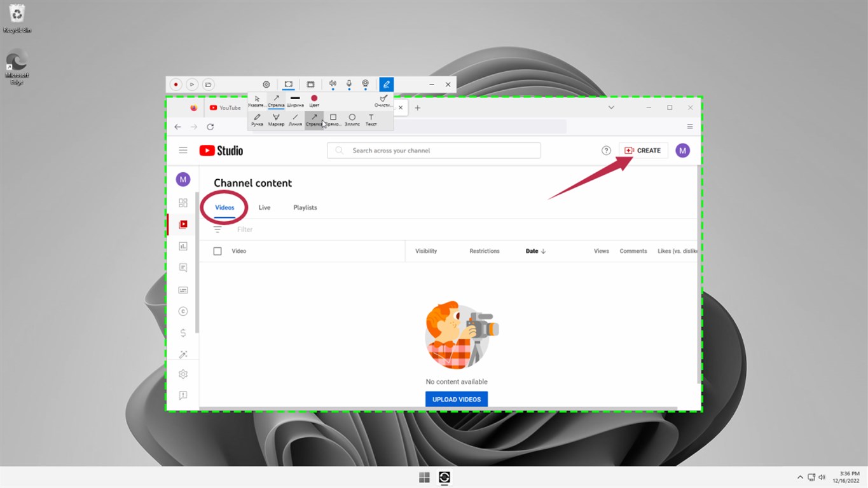Open the Цвет red color picker
The width and height of the screenshot is (868, 488).
coord(314,100)
